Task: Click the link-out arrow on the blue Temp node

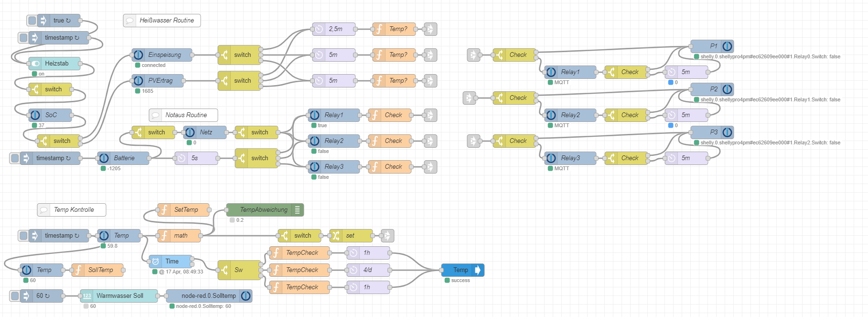Action: (478, 270)
